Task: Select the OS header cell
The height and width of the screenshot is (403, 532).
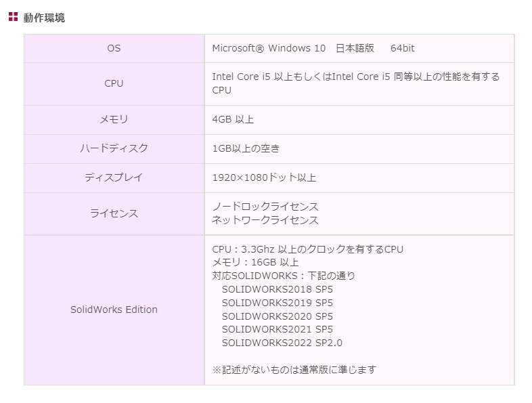Action: pyautogui.click(x=114, y=48)
